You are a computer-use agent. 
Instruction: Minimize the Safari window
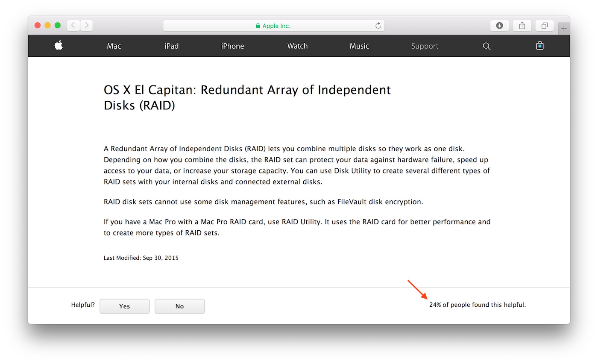pos(47,26)
